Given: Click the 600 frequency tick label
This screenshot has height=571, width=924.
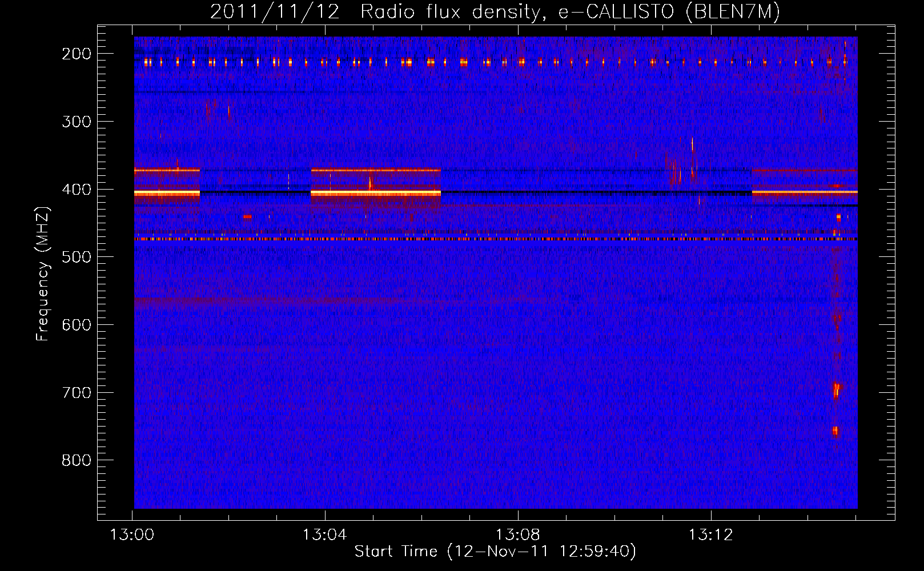Looking at the screenshot, I should pos(77,325).
